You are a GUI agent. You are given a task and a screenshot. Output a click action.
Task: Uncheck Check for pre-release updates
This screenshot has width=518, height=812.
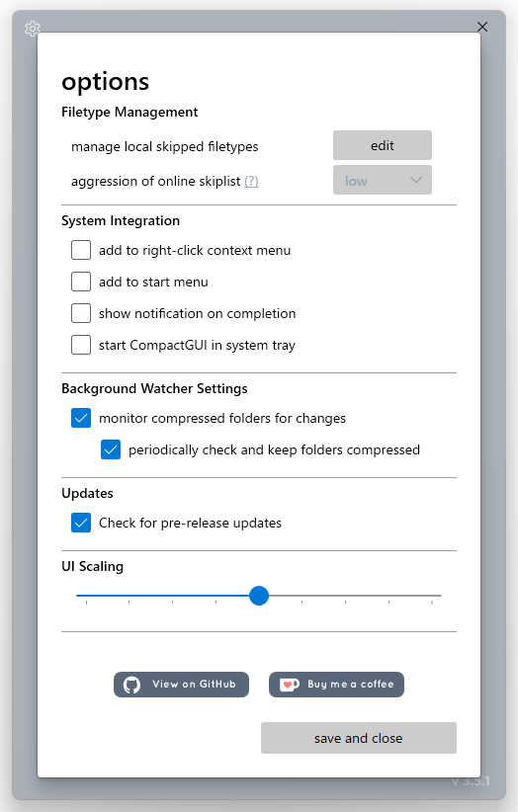point(81,523)
